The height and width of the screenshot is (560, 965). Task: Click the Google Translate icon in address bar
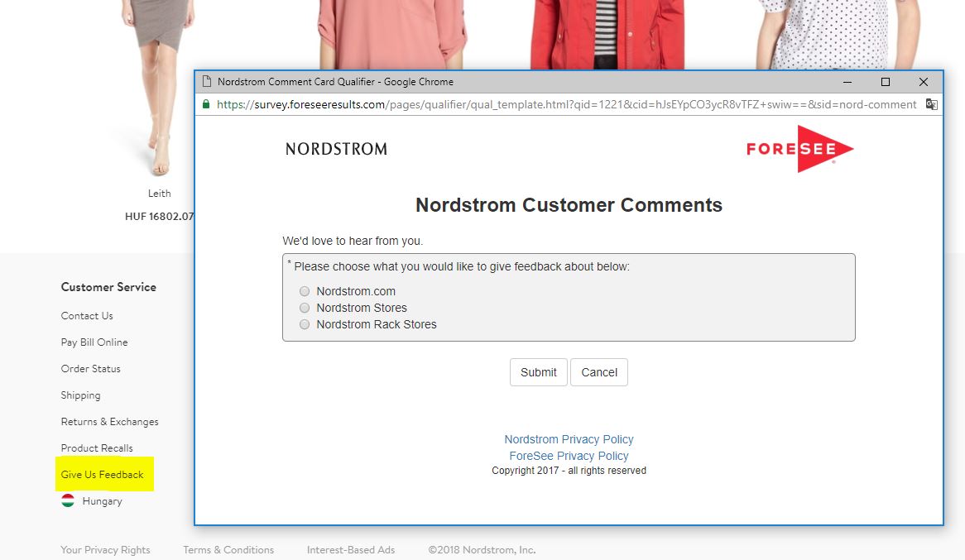(x=931, y=104)
